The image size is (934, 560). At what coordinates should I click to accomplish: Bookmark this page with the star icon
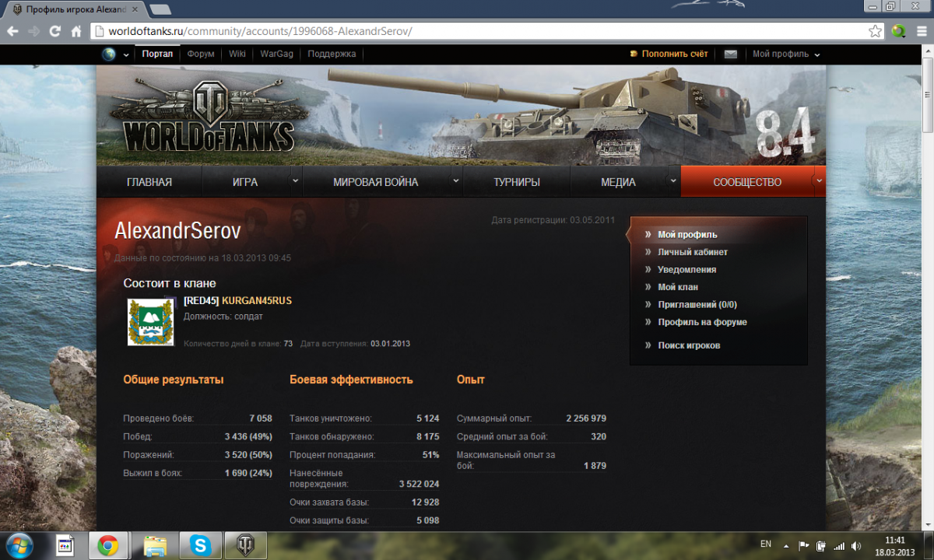click(876, 32)
